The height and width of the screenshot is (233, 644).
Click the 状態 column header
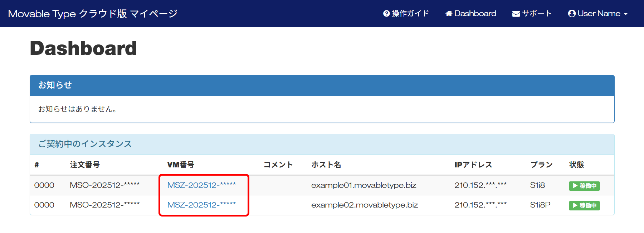point(576,165)
